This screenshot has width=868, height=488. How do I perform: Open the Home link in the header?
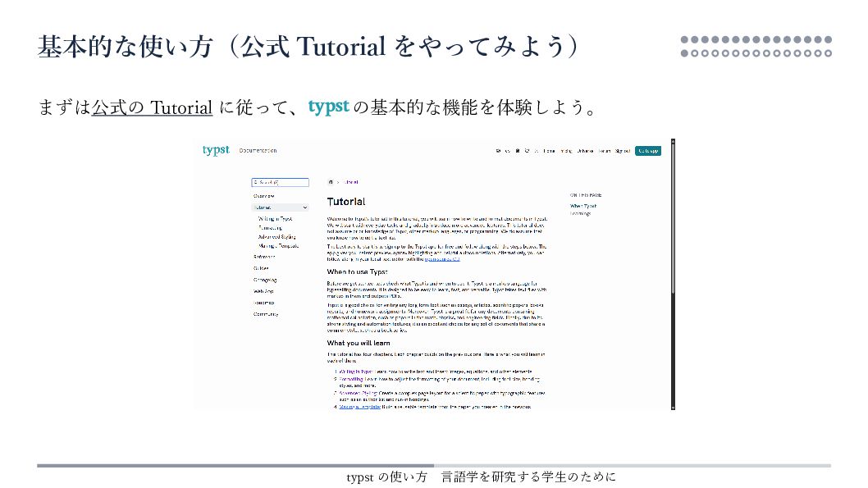(x=549, y=150)
